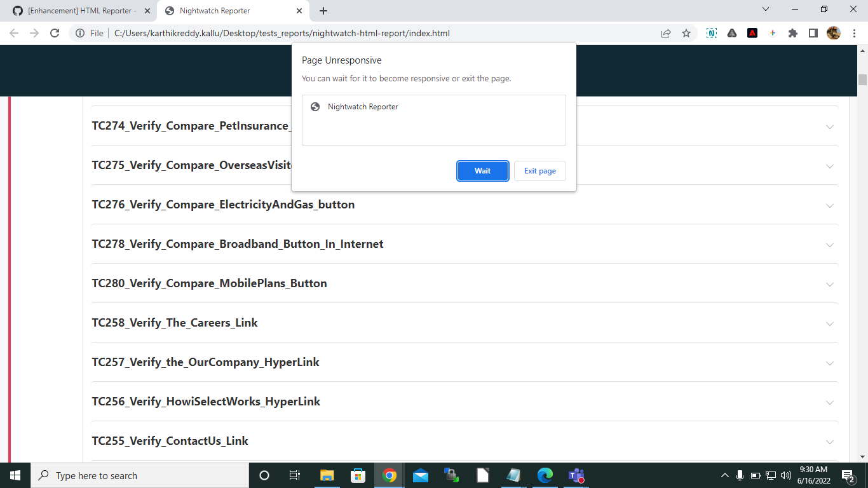Click the share icon in the address bar
This screenshot has height=488, width=868.
tap(666, 33)
